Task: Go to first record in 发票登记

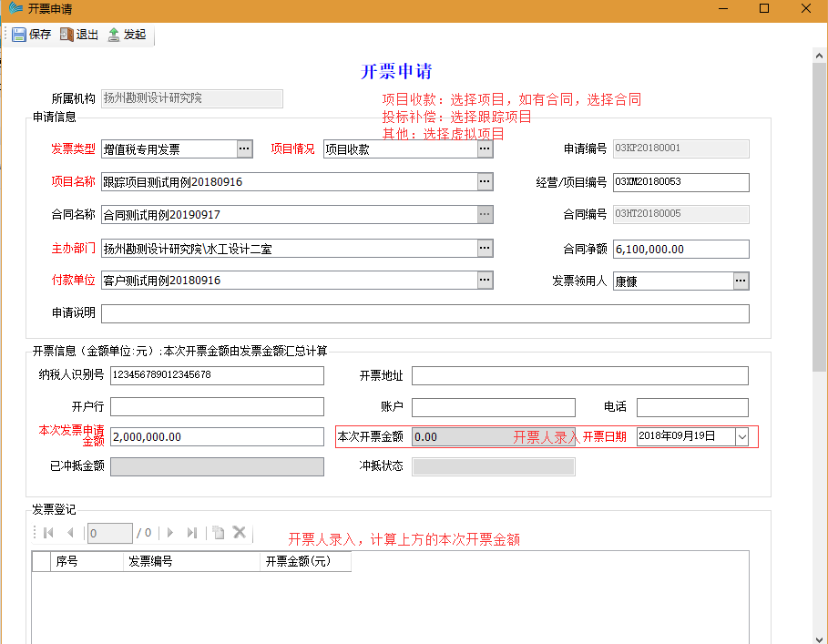Action: (48, 533)
